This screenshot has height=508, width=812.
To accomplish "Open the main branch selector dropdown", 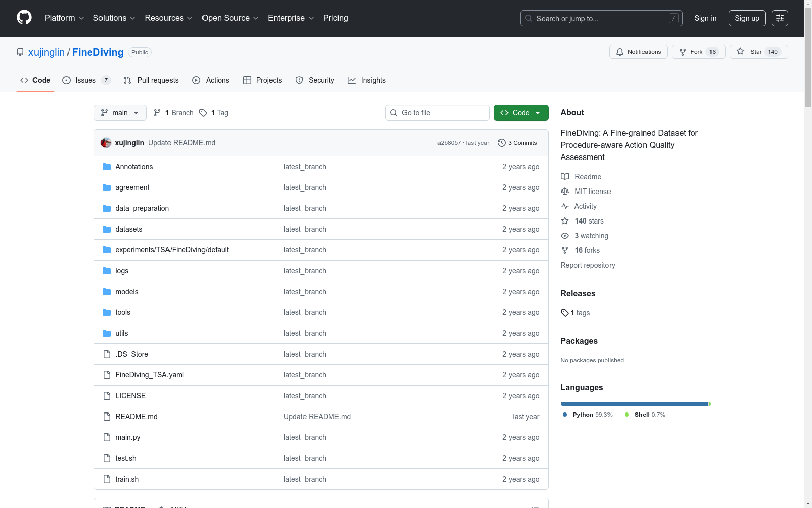I will coord(120,113).
